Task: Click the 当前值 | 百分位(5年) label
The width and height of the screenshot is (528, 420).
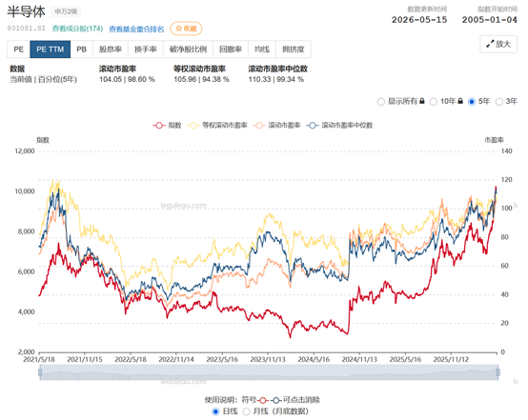Action: pos(43,79)
